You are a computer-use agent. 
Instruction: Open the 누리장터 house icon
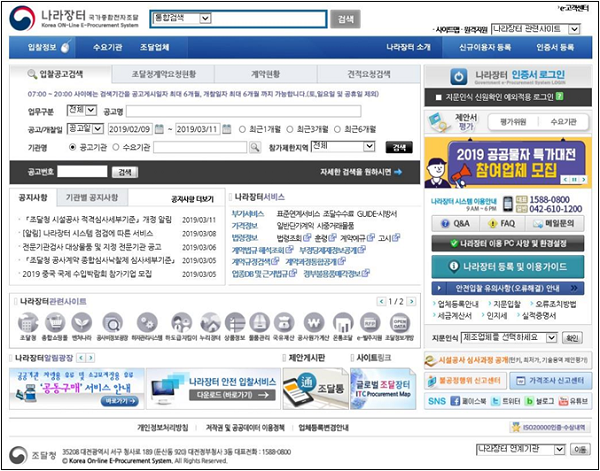(x=210, y=323)
